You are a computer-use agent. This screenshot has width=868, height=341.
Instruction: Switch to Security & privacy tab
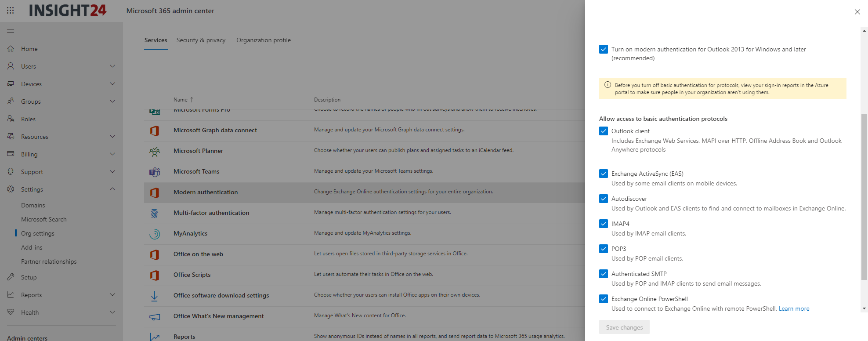[201, 40]
